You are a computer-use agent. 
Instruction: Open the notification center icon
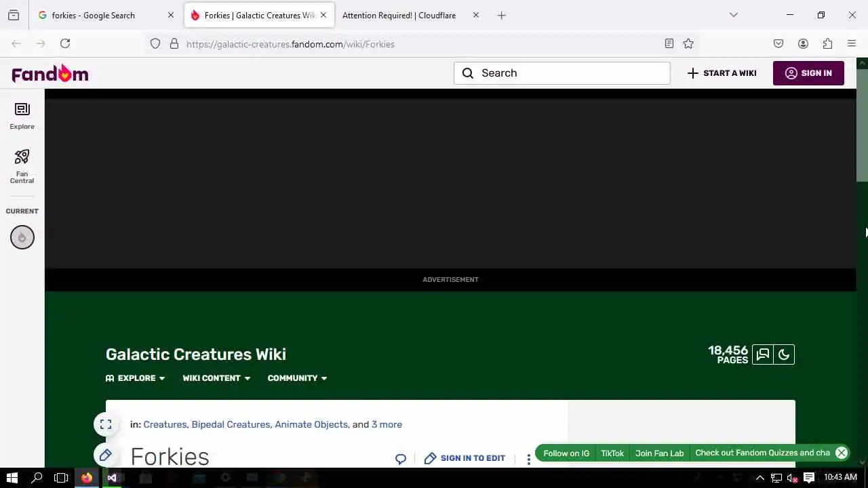tap(809, 478)
